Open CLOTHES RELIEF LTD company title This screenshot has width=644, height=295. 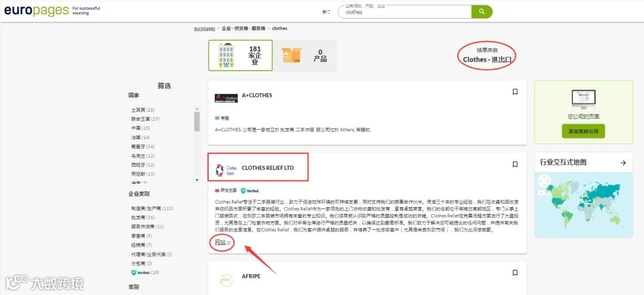[x=268, y=168]
